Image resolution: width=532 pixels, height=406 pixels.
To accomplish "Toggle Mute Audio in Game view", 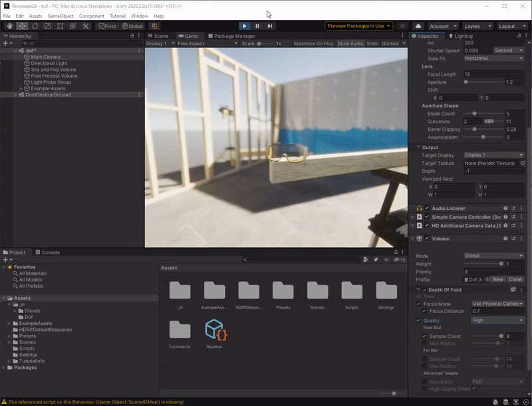I will [350, 43].
